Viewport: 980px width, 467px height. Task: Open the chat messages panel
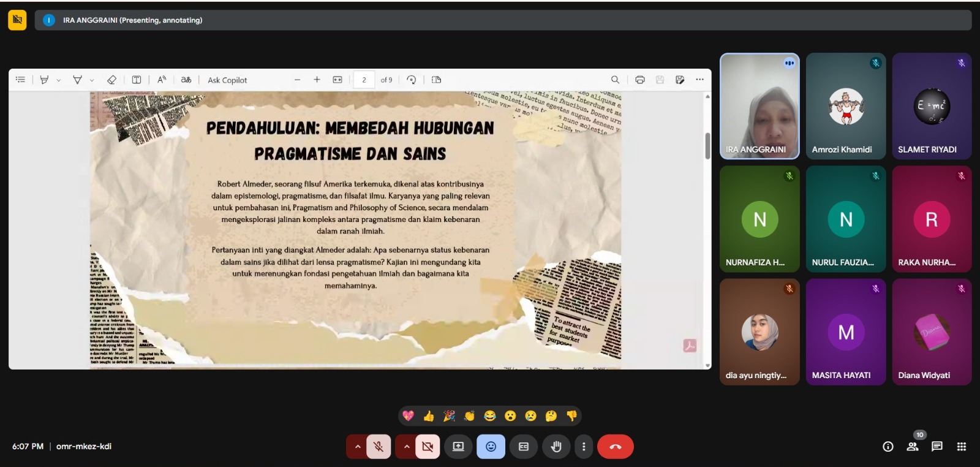937,447
